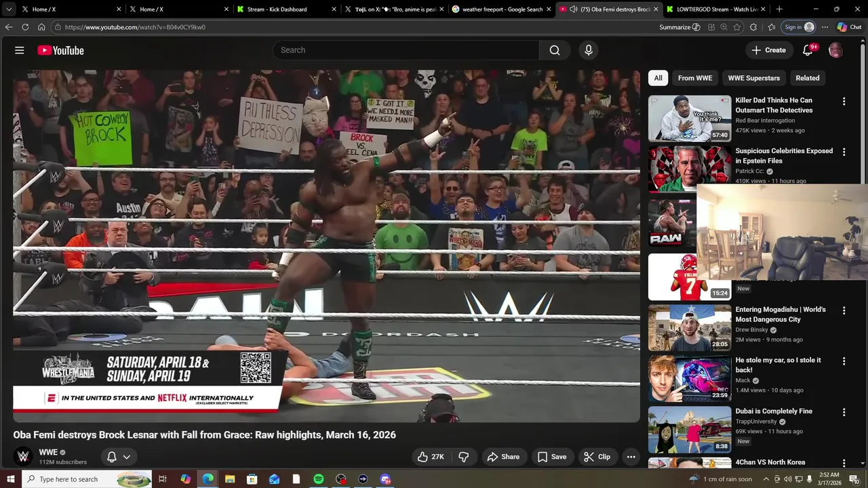The image size is (868, 488).
Task: Go to the YouTube home logo
Action: (60, 50)
